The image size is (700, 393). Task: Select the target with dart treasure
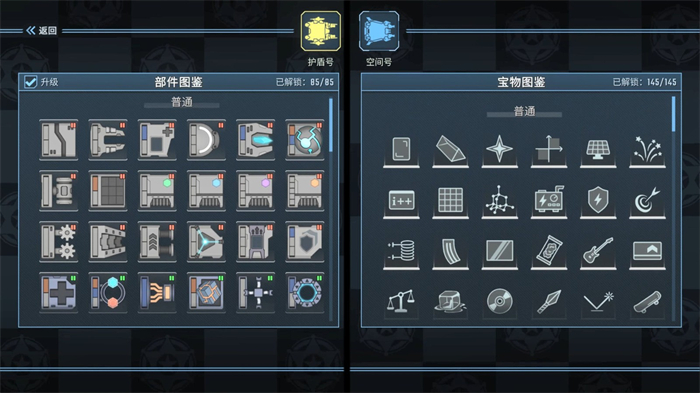[647, 201]
